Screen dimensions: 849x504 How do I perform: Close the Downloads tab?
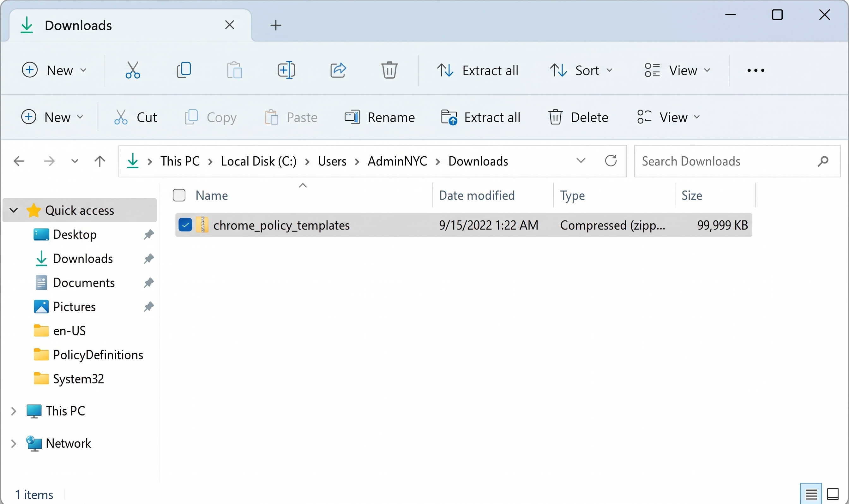(x=230, y=25)
